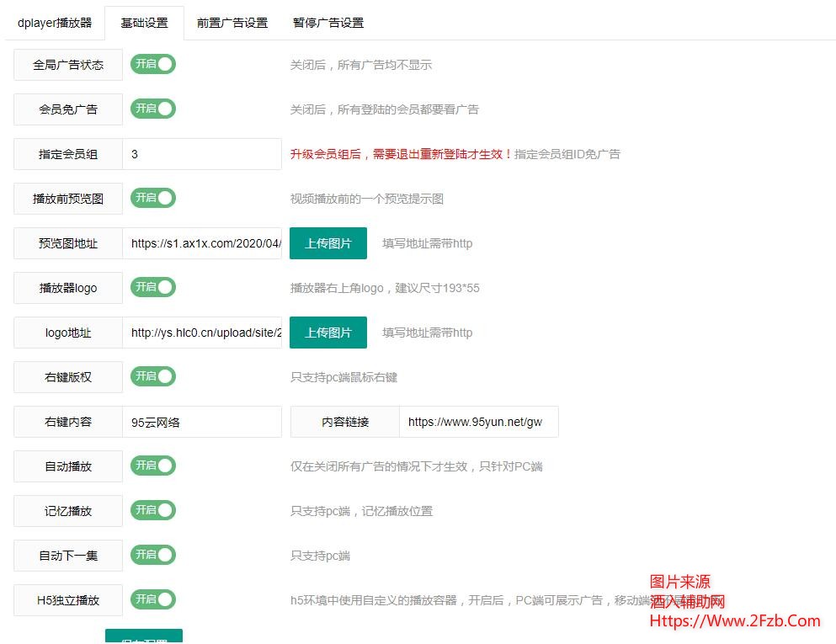Select the 基础设置 tab
This screenshot has width=836, height=644.
click(x=144, y=23)
